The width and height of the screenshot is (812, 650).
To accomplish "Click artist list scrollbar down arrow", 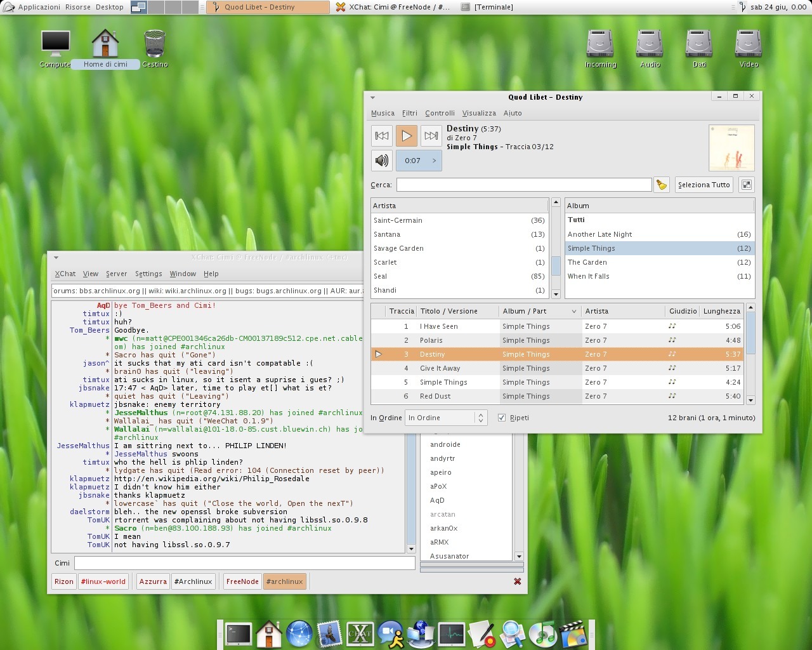I will [556, 294].
